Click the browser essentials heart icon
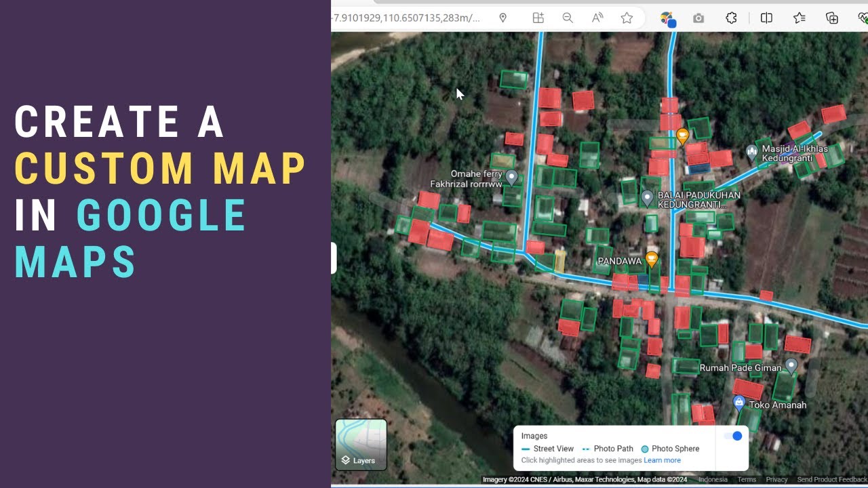868x488 pixels. 863,18
